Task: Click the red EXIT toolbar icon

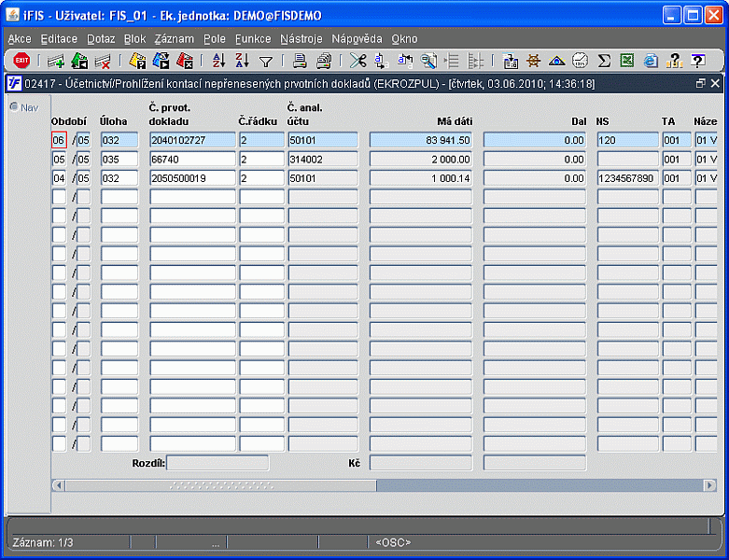Action: pyautogui.click(x=21, y=61)
